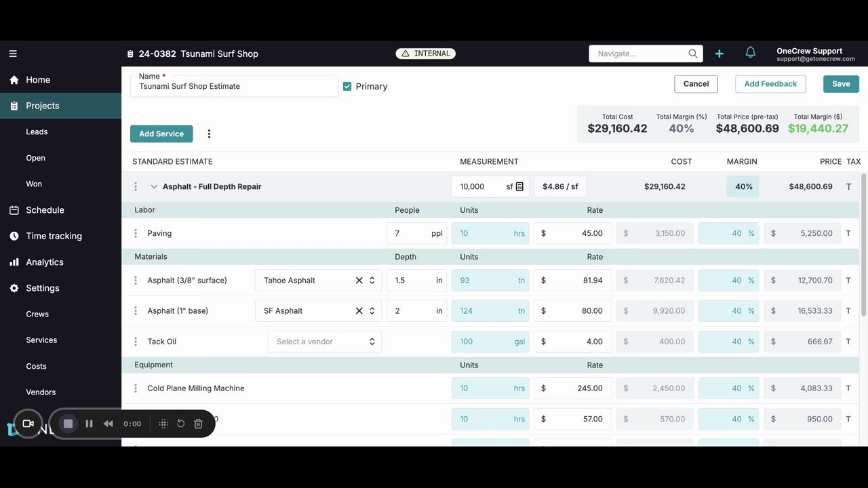Open the OneCrew Support account menu

point(816,54)
